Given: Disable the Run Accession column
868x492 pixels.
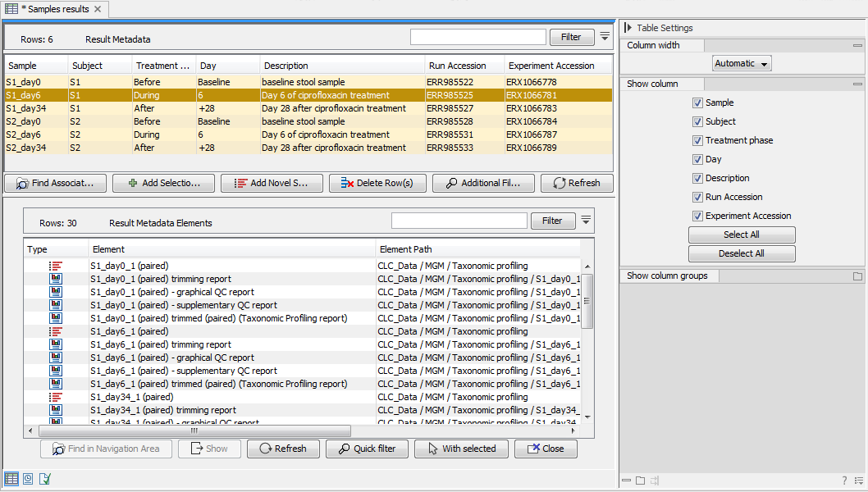Looking at the screenshot, I should (x=697, y=197).
